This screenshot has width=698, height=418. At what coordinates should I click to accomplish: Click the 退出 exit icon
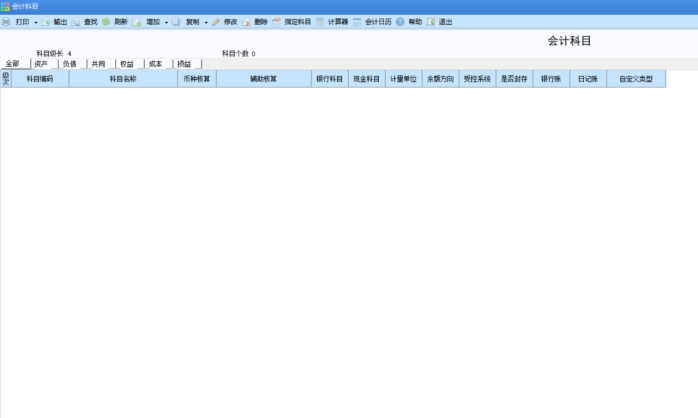pyautogui.click(x=431, y=22)
